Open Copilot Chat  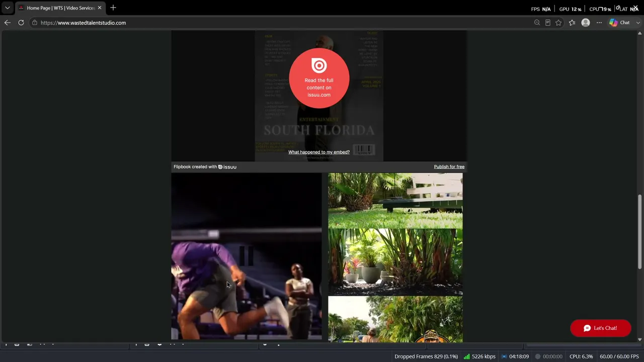620,23
